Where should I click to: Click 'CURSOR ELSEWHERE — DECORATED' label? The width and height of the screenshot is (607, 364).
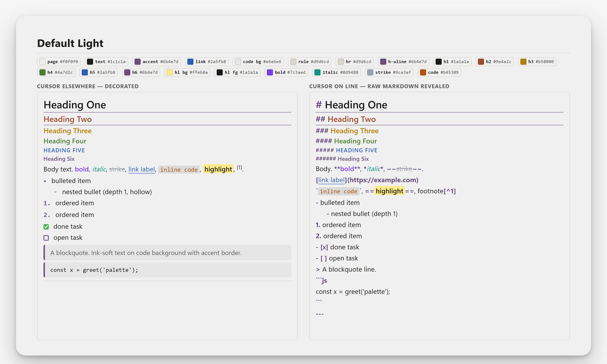click(x=88, y=86)
